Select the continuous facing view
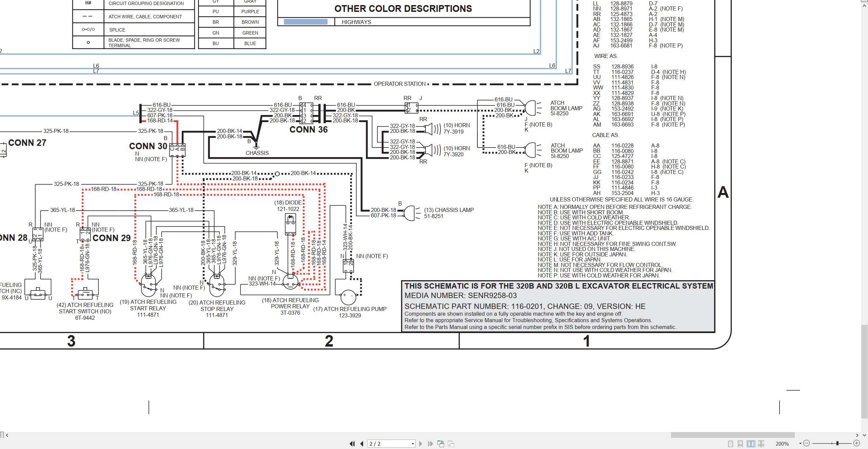The width and height of the screenshot is (868, 449). click(x=761, y=444)
